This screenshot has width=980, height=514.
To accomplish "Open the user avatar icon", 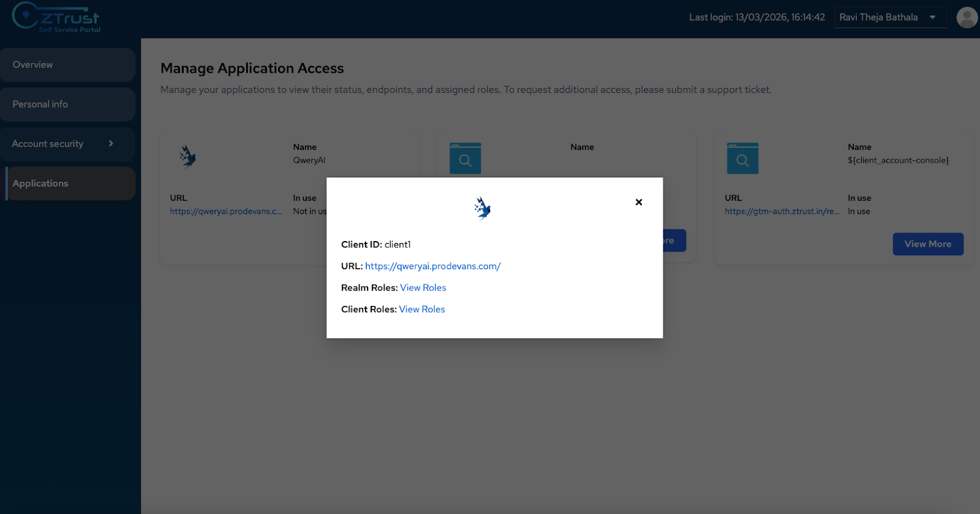I will click(x=967, y=17).
